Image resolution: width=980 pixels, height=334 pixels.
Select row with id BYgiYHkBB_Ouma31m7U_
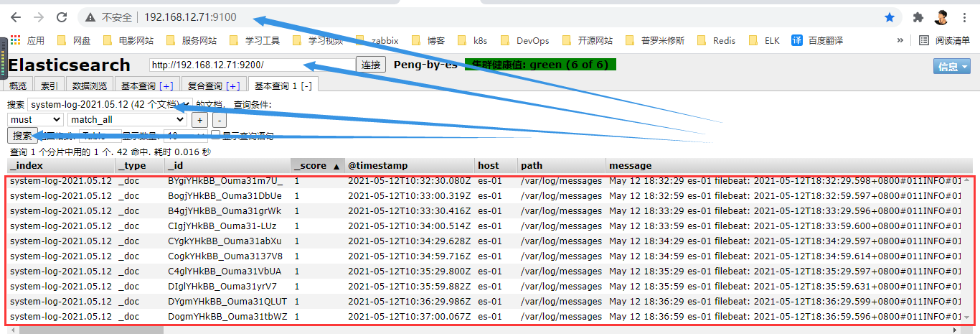tap(484, 181)
